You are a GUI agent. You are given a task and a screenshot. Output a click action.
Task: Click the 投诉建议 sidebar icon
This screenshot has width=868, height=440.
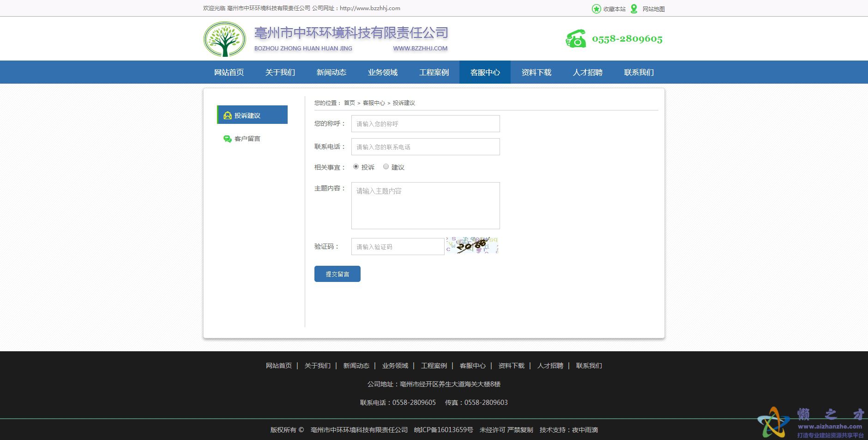click(227, 116)
